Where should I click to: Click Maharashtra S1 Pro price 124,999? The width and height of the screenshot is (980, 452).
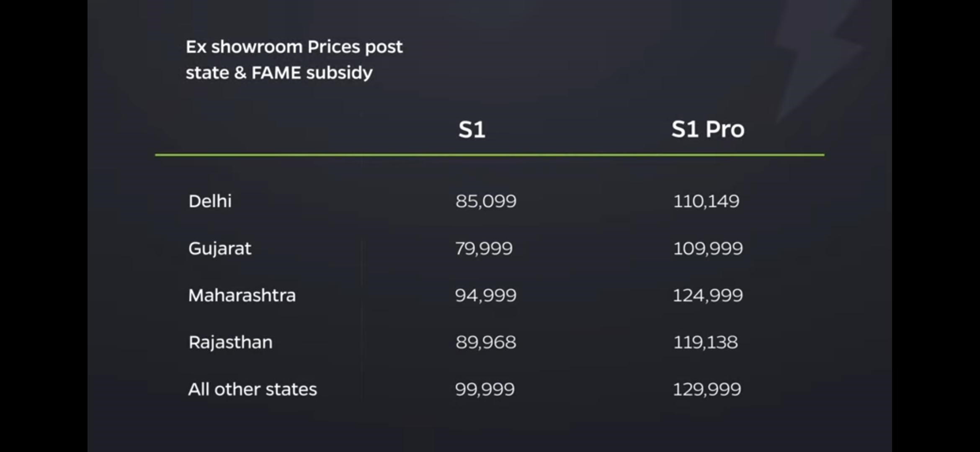tap(708, 295)
